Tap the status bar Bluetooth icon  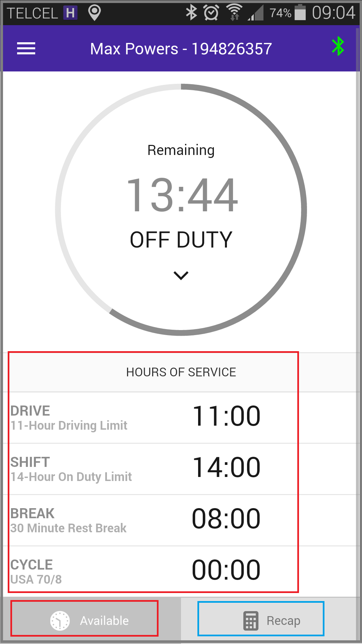(191, 12)
